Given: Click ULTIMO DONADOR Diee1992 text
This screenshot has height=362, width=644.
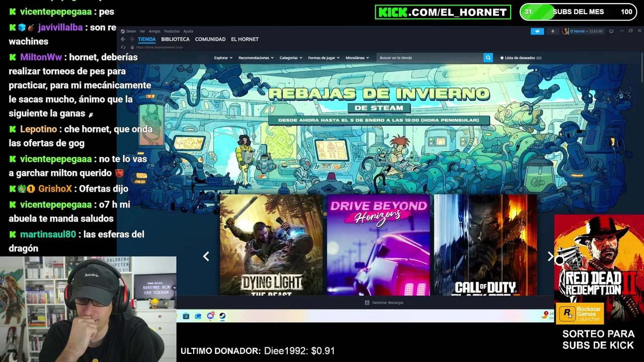Looking at the screenshot, I should point(258,351).
